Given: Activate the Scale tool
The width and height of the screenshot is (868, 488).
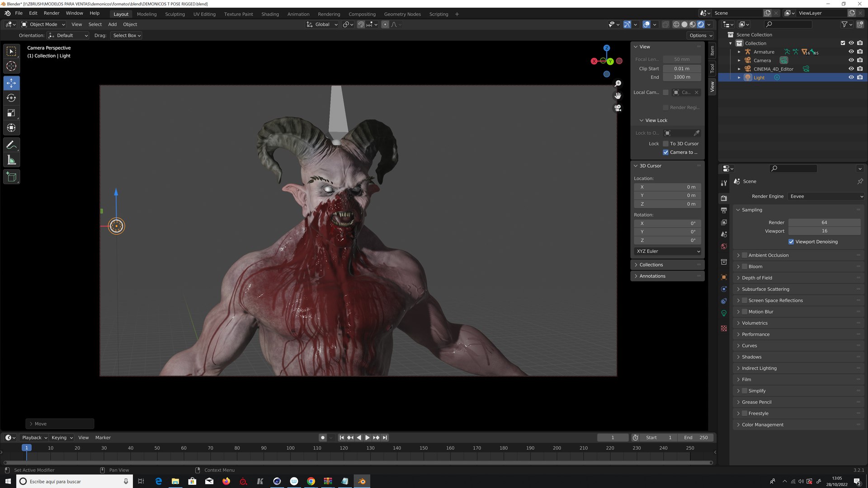Looking at the screenshot, I should (x=11, y=113).
